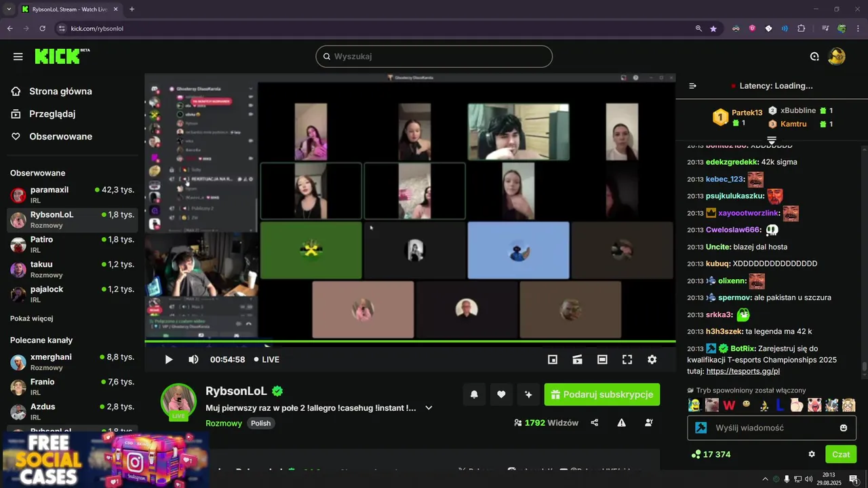
Task: Insert the red W emote
Action: point(730,405)
